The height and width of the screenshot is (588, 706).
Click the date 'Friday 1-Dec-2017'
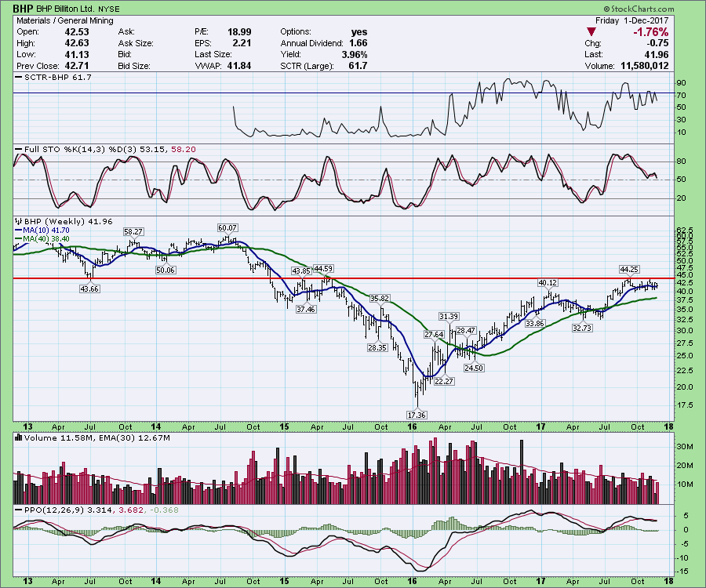[631, 20]
